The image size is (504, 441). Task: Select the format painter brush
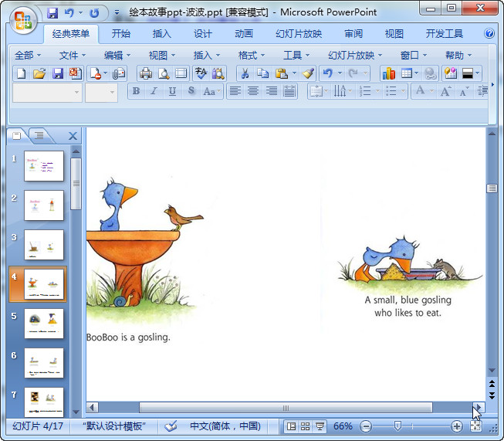click(x=308, y=73)
